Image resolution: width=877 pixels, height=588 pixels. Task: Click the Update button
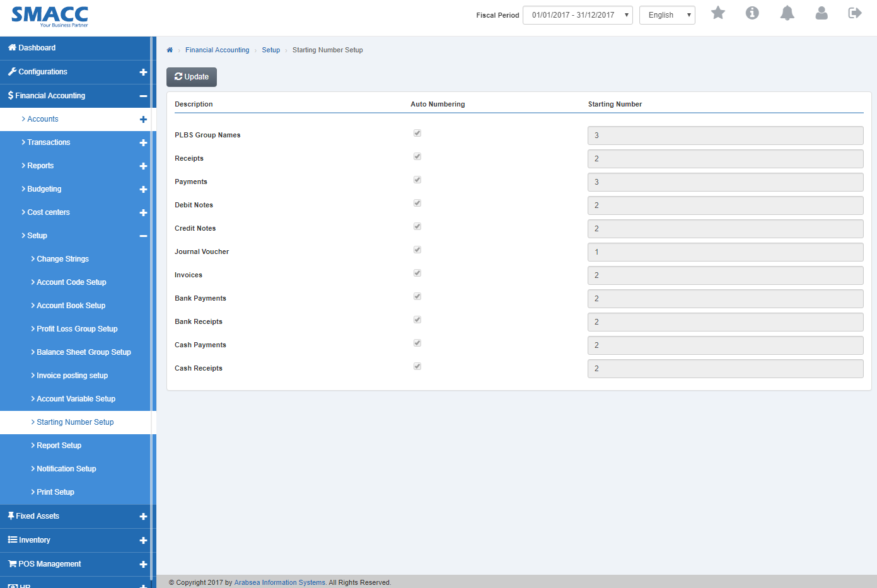point(191,76)
